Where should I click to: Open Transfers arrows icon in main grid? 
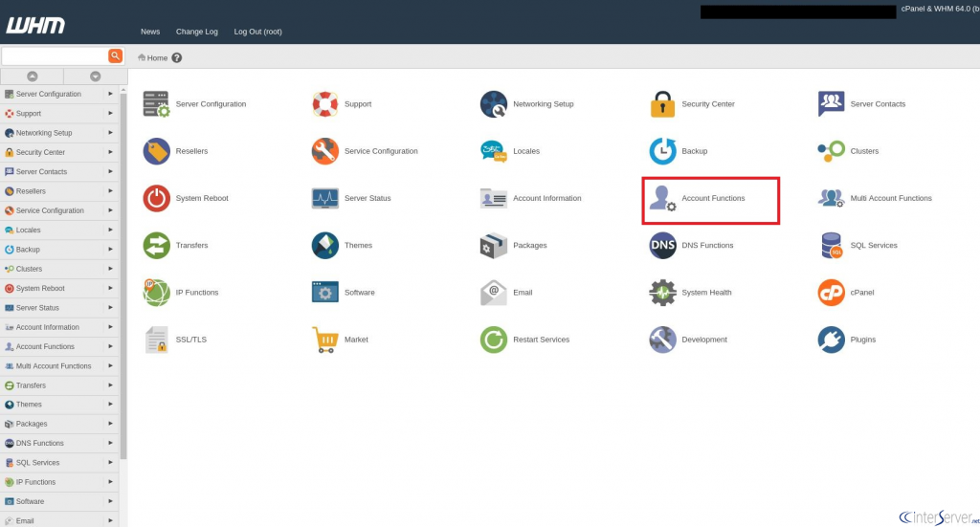coord(156,246)
